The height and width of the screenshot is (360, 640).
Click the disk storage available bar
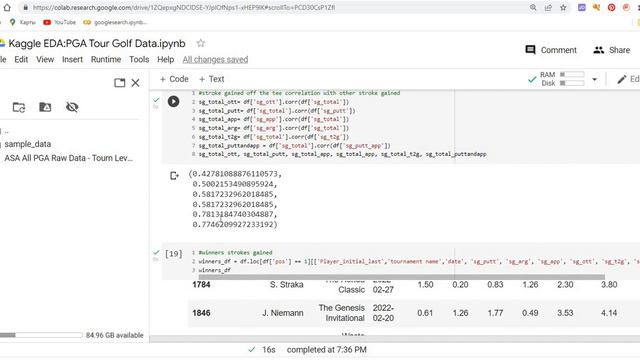pyautogui.click(x=41, y=335)
